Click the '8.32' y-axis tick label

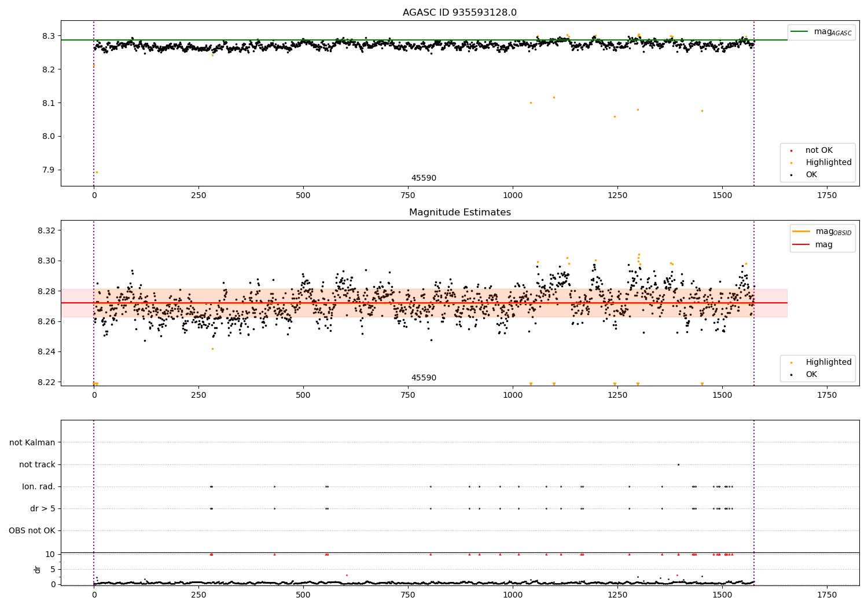pyautogui.click(x=46, y=230)
